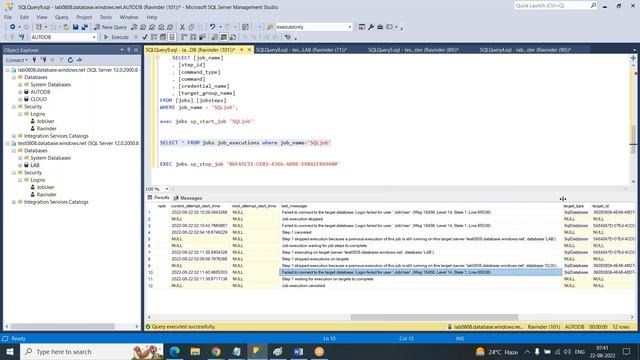Click the activity monitor icon after Refresh
The image size is (640, 360).
click(x=79, y=60)
